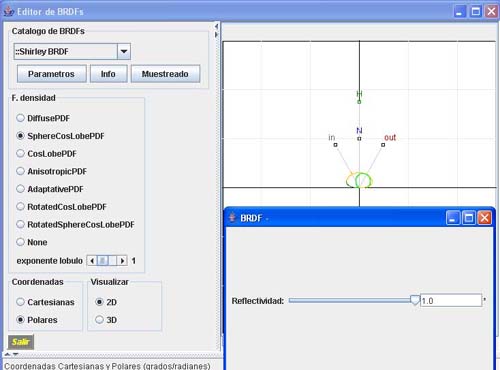Click the Parametros button
The width and height of the screenshot is (500, 370).
tap(52, 74)
